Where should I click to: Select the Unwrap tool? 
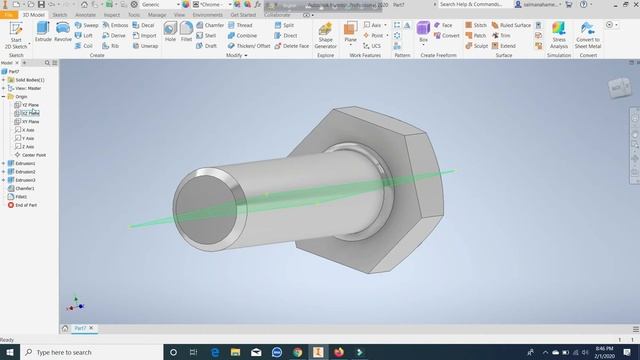[145, 46]
